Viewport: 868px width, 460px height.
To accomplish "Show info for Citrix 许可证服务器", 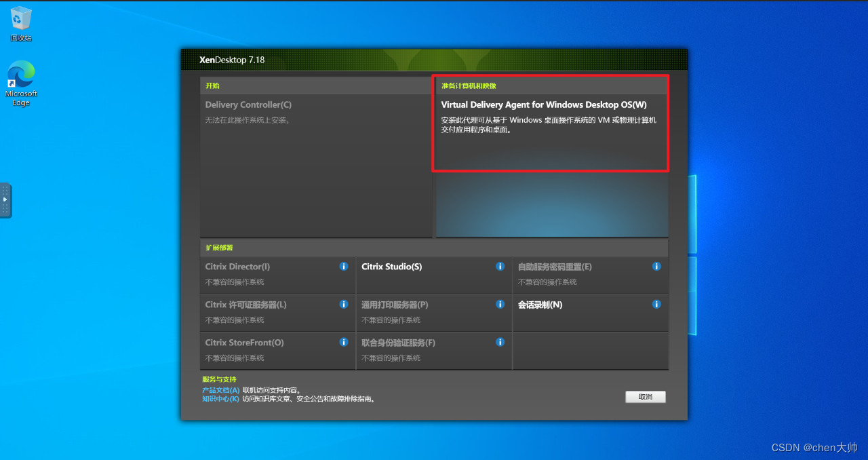I will click(344, 305).
